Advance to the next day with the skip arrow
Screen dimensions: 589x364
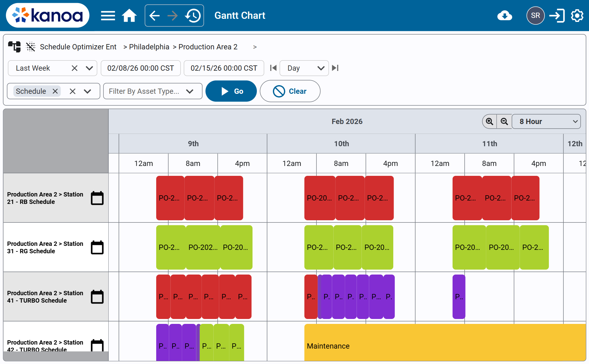click(x=336, y=68)
